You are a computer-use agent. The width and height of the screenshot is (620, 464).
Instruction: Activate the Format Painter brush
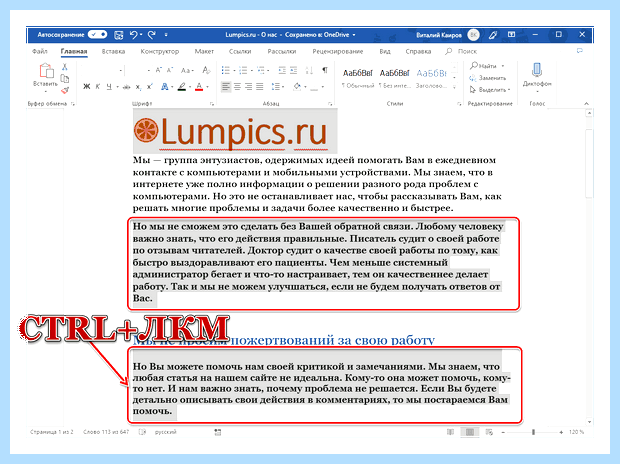coord(64,91)
